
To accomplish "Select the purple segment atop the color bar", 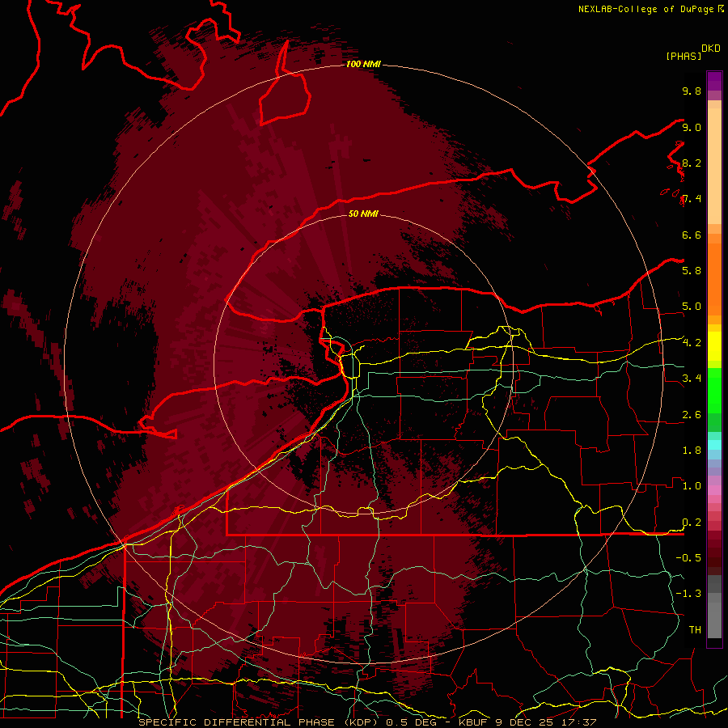I will (714, 81).
